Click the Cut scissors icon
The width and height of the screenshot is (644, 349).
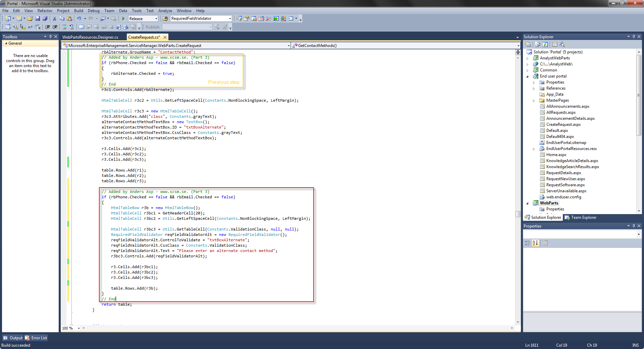55,18
